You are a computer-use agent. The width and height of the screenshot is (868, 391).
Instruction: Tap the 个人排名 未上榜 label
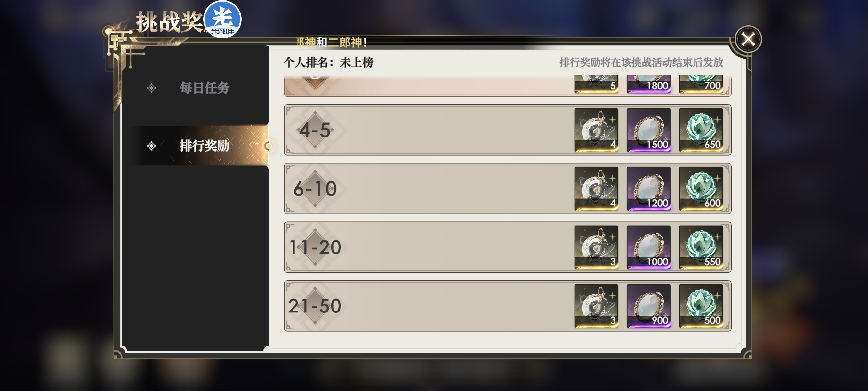click(328, 62)
